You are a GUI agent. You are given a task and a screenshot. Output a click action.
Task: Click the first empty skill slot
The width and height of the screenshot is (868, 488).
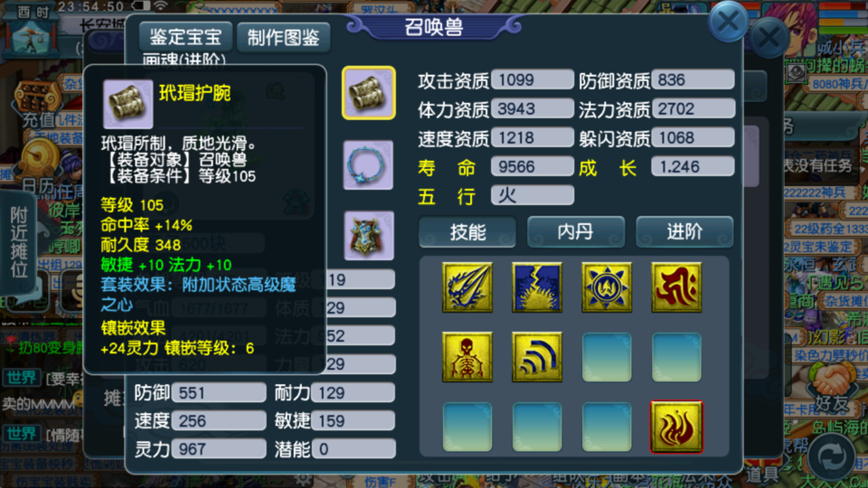click(607, 357)
